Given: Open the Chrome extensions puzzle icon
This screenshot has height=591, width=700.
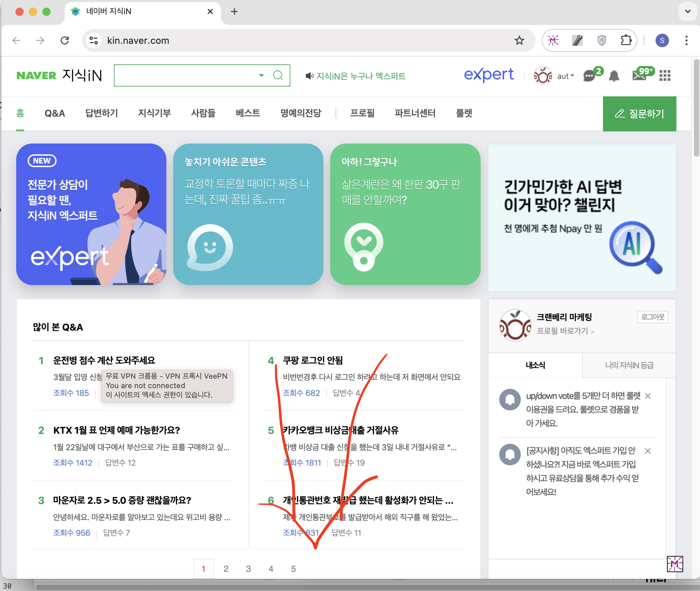Looking at the screenshot, I should (x=626, y=40).
